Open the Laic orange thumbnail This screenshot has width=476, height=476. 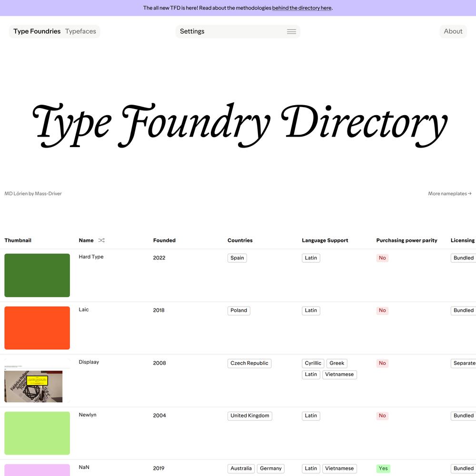click(37, 328)
